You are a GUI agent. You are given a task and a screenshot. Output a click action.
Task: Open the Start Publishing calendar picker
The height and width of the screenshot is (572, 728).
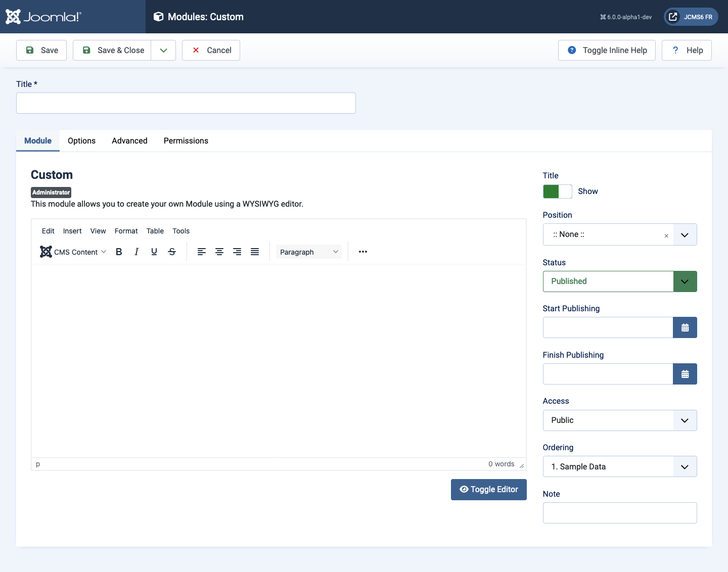(x=685, y=327)
